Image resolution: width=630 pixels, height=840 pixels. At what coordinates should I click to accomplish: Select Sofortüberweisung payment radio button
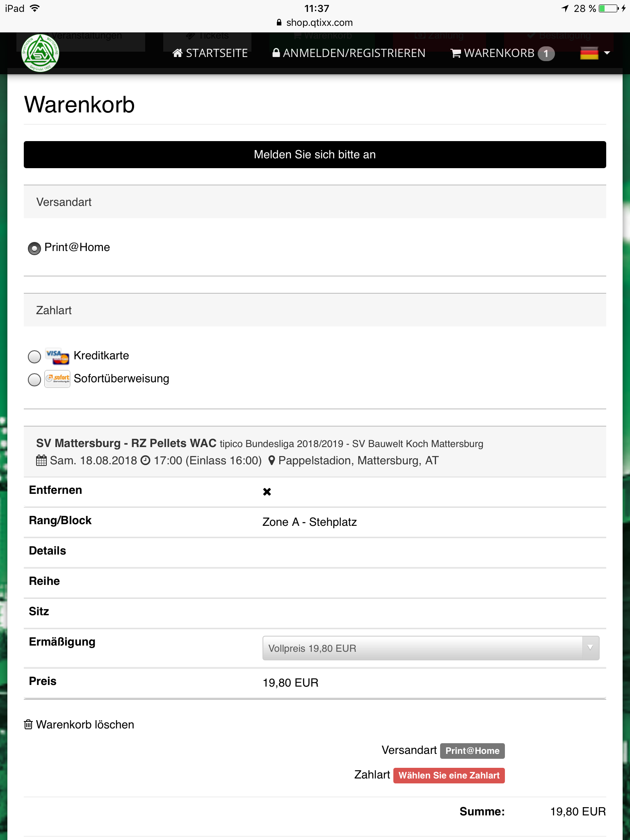[x=34, y=380]
